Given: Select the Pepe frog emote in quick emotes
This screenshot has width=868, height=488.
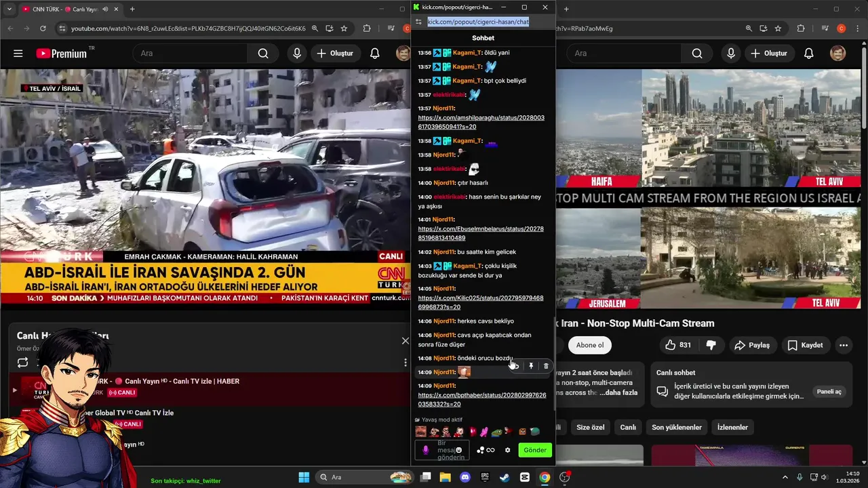Looking at the screenshot, I should tap(496, 432).
